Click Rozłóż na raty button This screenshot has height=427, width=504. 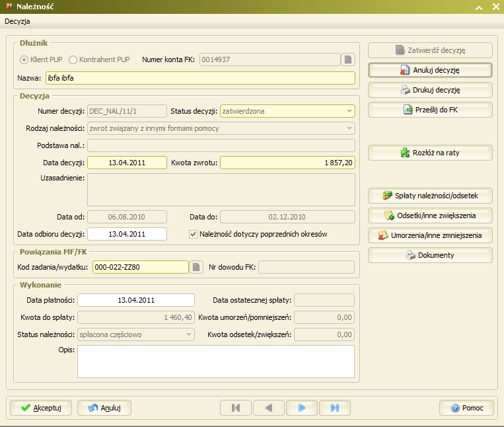tap(430, 153)
